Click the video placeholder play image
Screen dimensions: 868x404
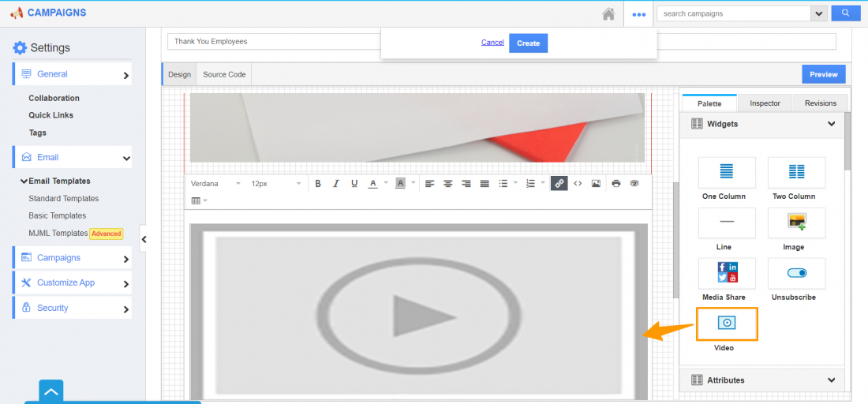418,312
